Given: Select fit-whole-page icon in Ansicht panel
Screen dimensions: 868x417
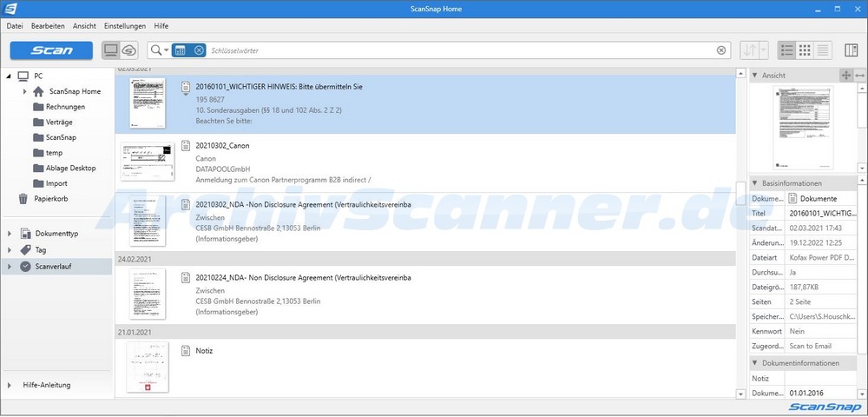Looking at the screenshot, I should (845, 76).
